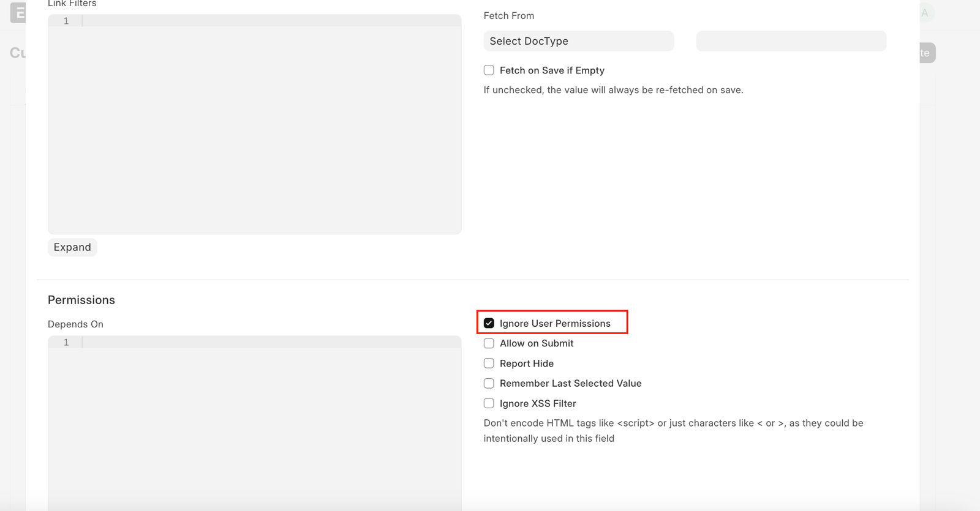Collapse the Permissions section heading
Image resolution: width=980 pixels, height=511 pixels.
[x=81, y=300]
